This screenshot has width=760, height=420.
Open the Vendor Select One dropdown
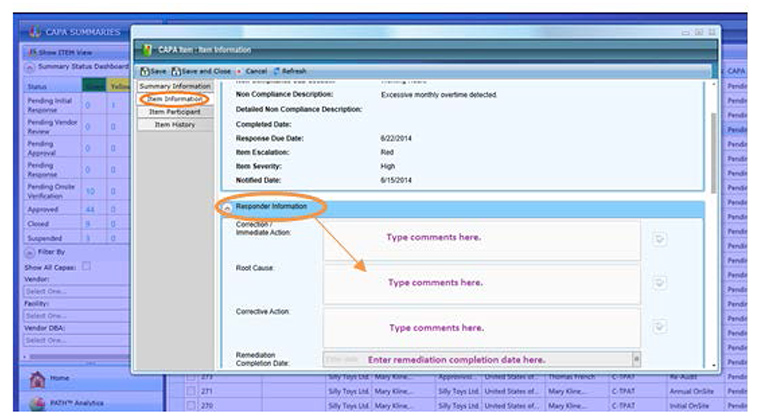pyautogui.click(x=77, y=292)
